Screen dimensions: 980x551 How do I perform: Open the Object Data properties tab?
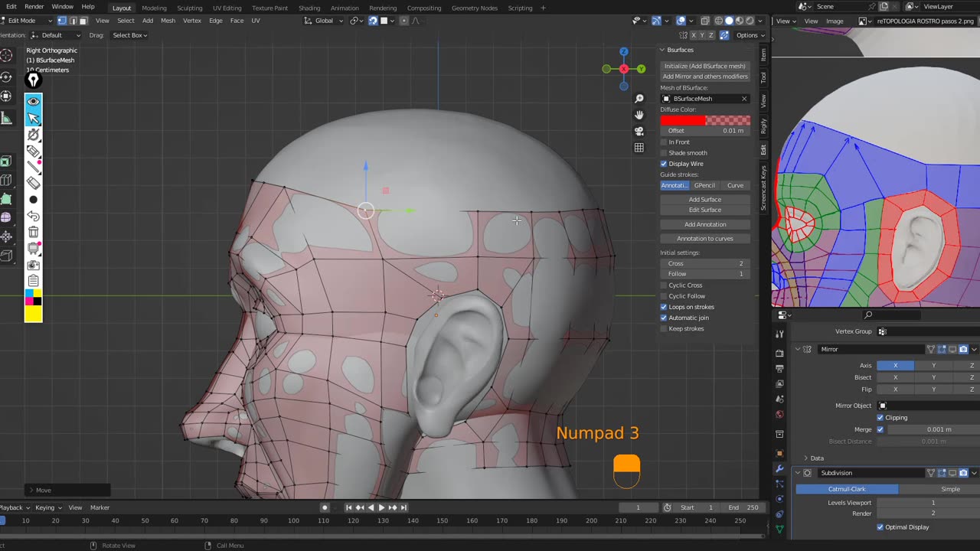[779, 530]
